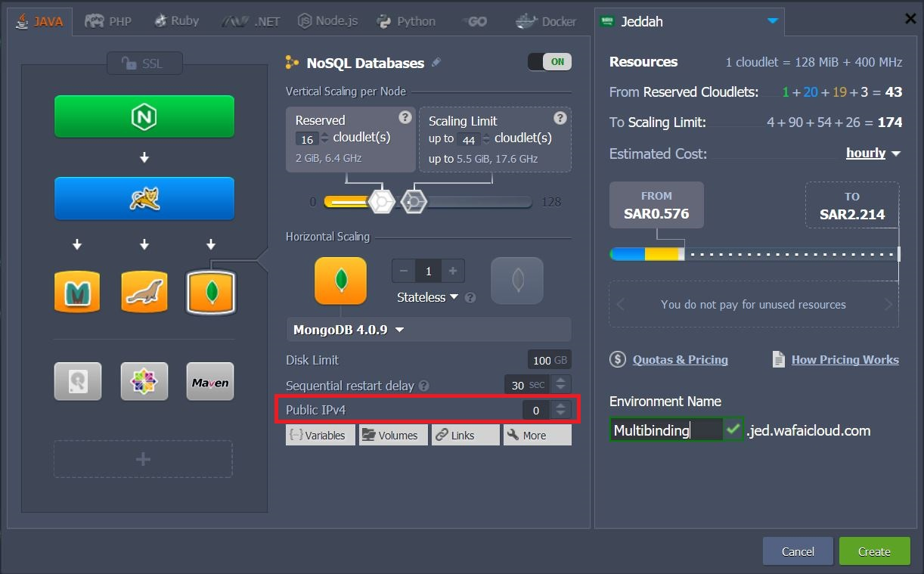Open the Ruby language tab

click(176, 21)
